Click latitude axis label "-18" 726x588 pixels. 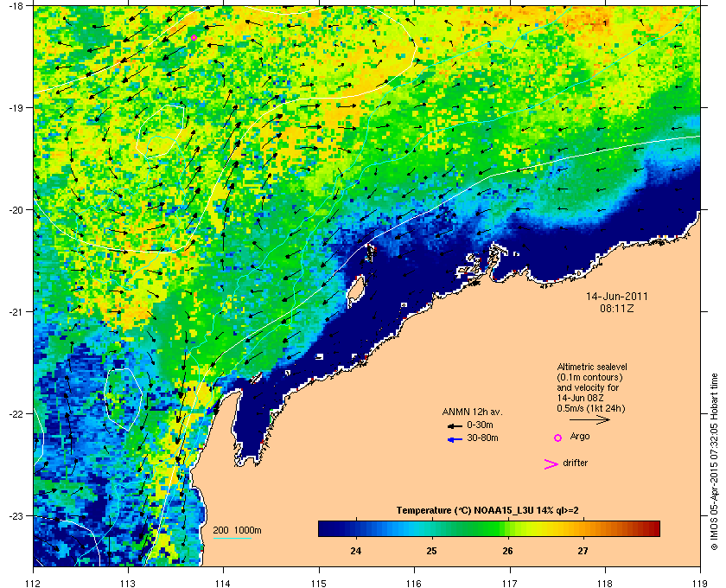[x=16, y=5]
